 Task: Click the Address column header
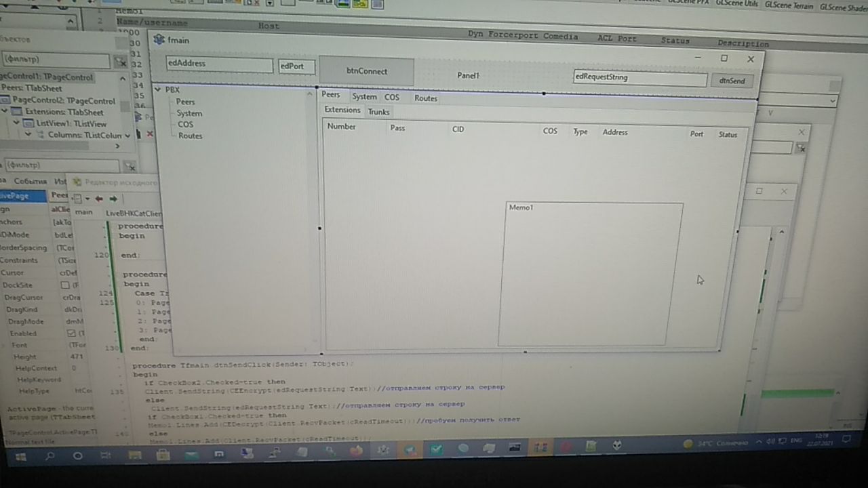(615, 133)
